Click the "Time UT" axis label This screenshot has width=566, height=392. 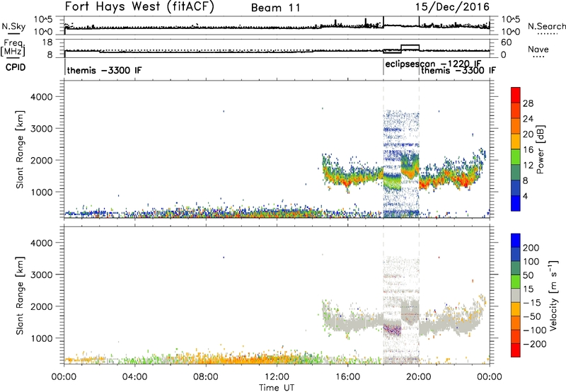click(277, 388)
